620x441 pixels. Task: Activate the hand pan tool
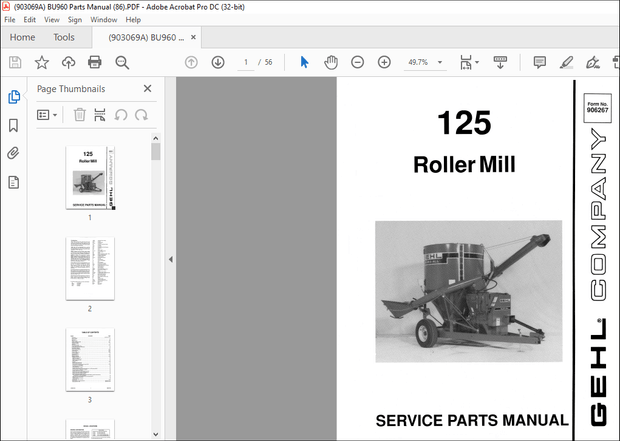click(331, 62)
